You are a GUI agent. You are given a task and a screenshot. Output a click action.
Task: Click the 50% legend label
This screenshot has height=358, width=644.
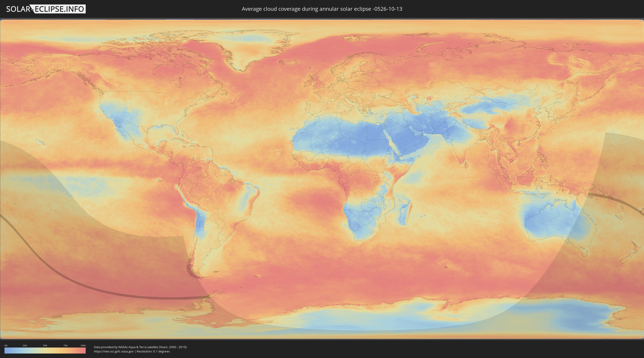click(45, 345)
